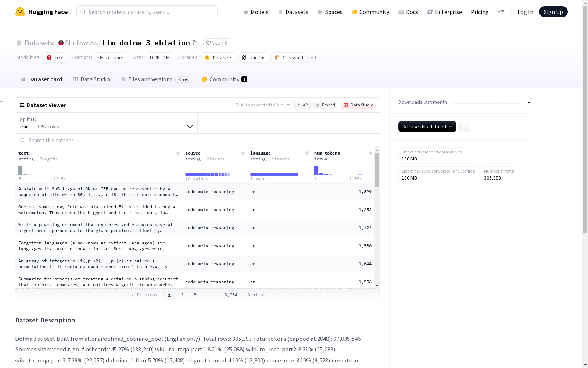This screenshot has width=588, height=368.
Task: Open row starting 'Forgotten languages'
Action: coord(195,246)
